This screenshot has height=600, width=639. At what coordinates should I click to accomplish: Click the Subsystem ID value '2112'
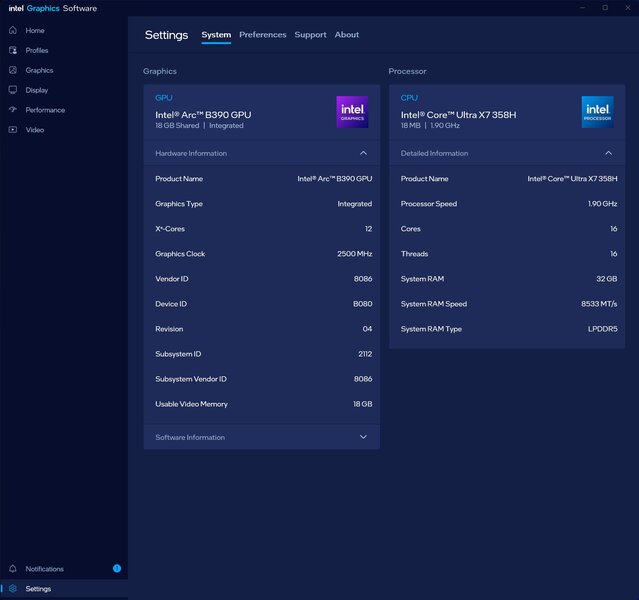pos(365,354)
